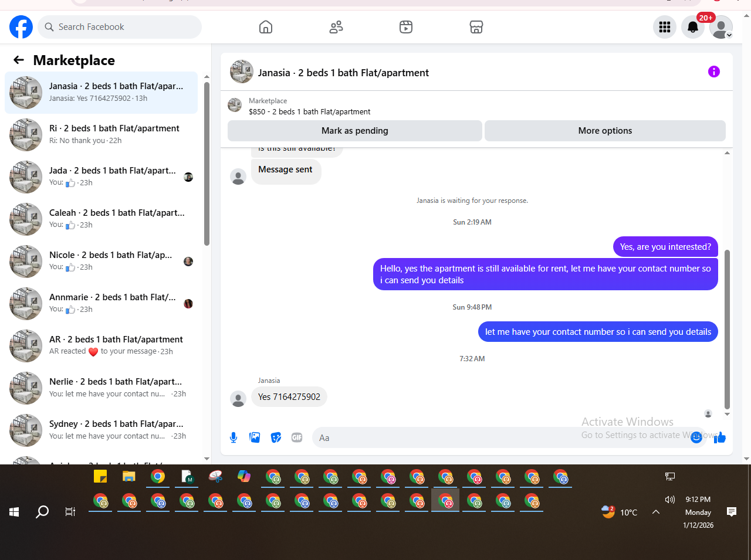Click the seen avatar on Jada's row
The width and height of the screenshot is (751, 560).
coord(188,177)
